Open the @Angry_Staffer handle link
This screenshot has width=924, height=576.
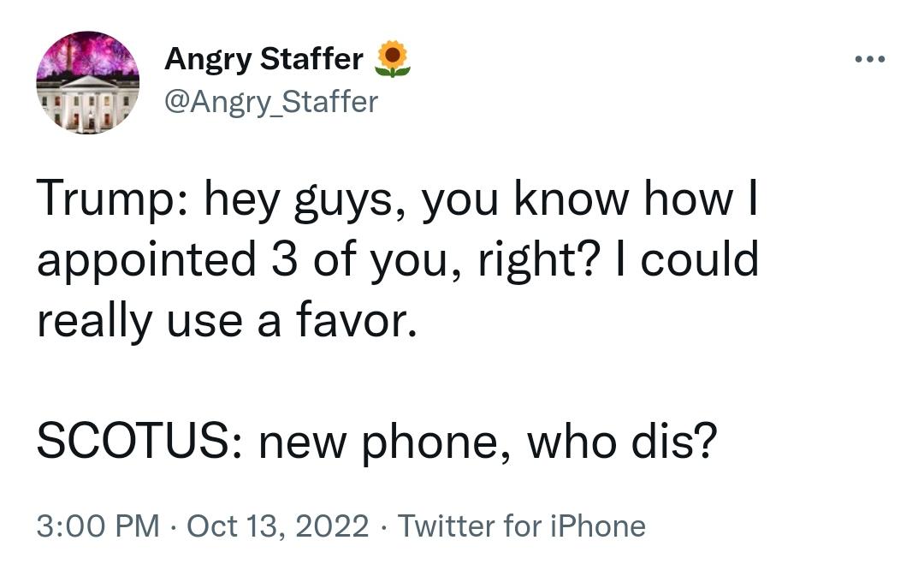point(271,102)
